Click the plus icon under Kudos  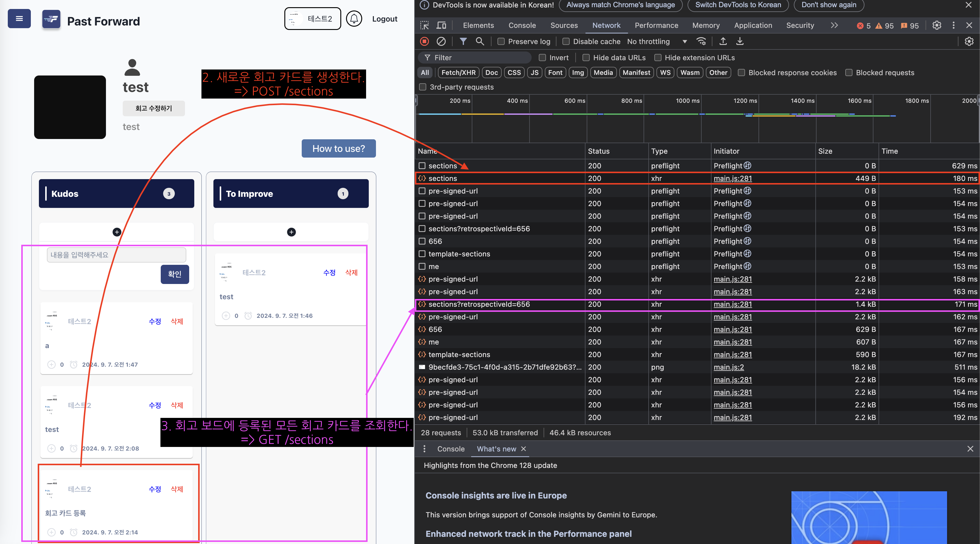coord(117,232)
